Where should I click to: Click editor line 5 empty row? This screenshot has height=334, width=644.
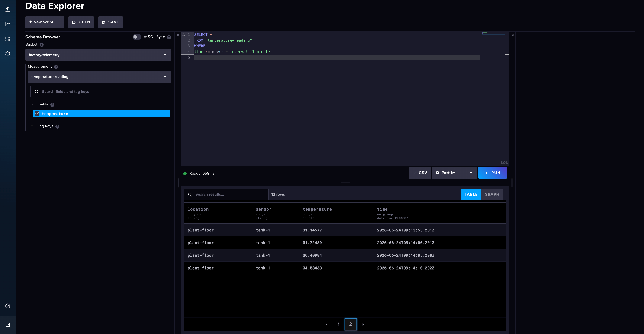337,58
